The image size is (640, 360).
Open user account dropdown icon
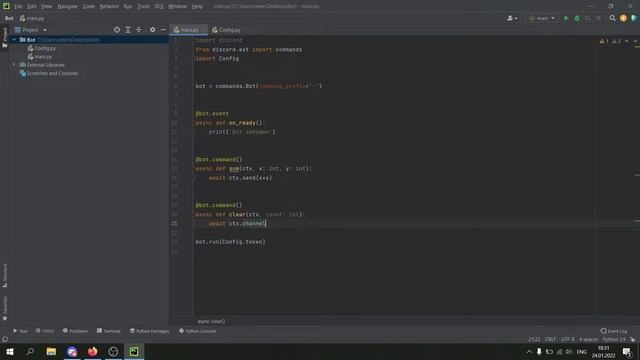[x=512, y=18]
